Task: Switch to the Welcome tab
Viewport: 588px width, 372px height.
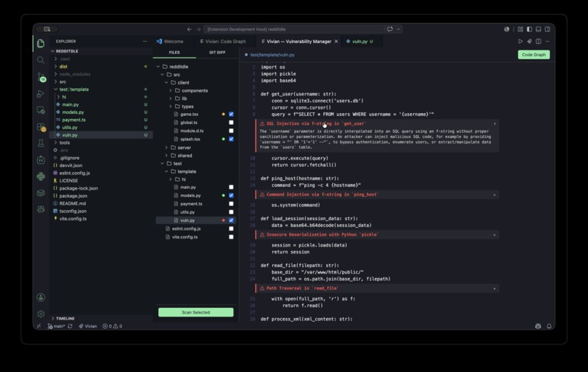Action: 170,42
